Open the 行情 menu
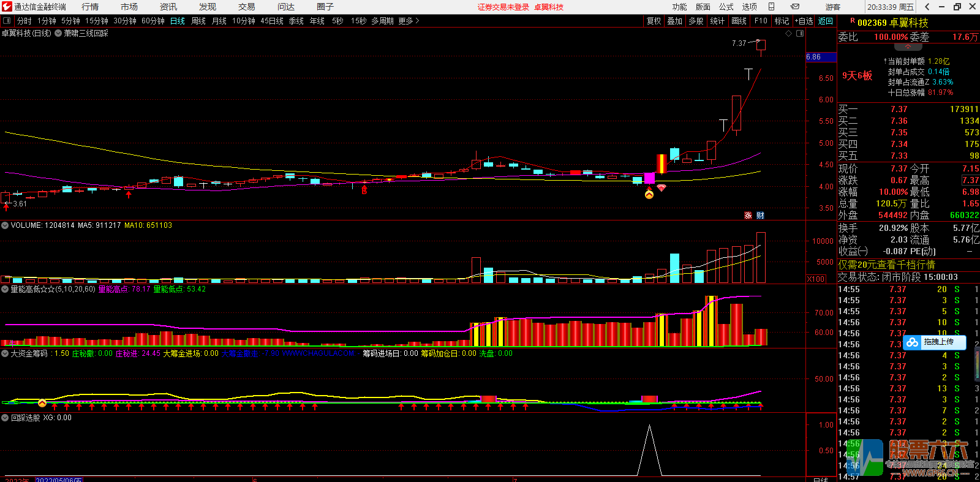Viewport: 980px width, 482px height. pos(90,7)
